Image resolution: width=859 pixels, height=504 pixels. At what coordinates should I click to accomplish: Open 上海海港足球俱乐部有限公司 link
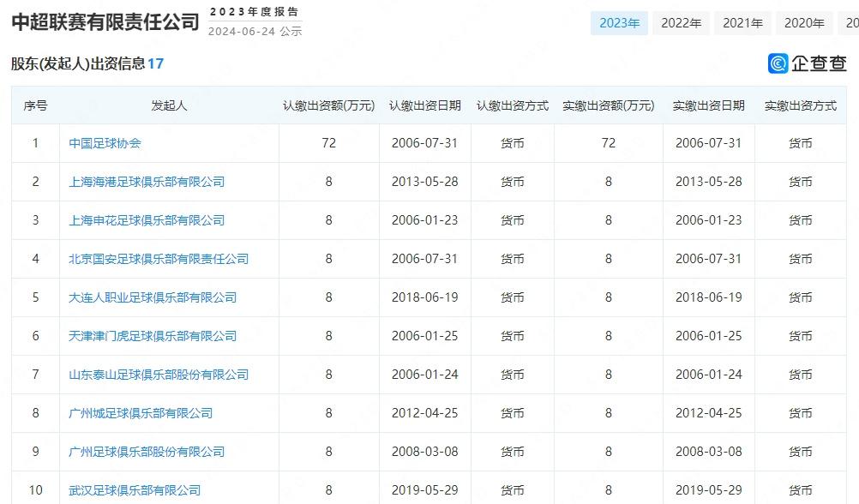click(147, 182)
